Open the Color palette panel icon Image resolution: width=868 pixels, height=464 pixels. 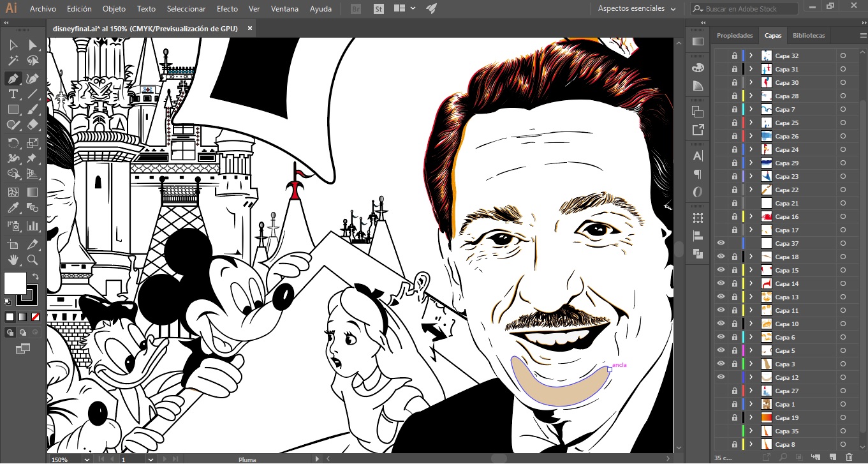[698, 68]
